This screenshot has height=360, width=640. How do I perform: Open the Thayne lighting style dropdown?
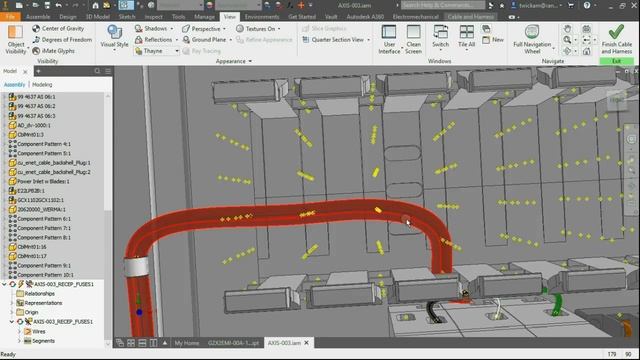[157, 51]
